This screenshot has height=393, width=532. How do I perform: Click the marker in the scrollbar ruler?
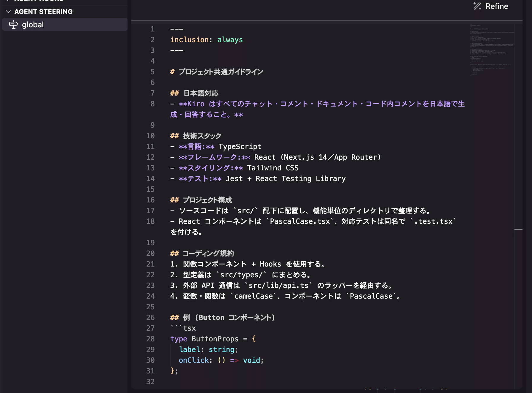pyautogui.click(x=518, y=229)
